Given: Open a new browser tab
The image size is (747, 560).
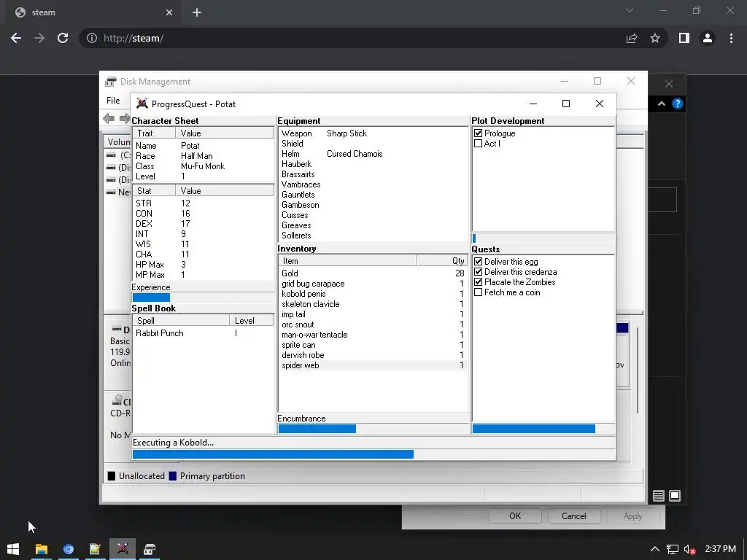Looking at the screenshot, I should 197,12.
